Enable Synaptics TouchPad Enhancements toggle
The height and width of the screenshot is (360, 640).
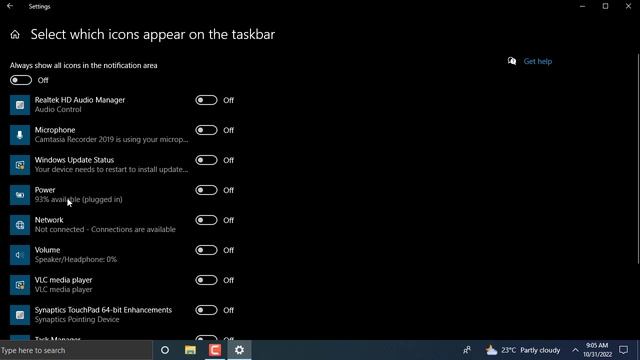coord(206,310)
